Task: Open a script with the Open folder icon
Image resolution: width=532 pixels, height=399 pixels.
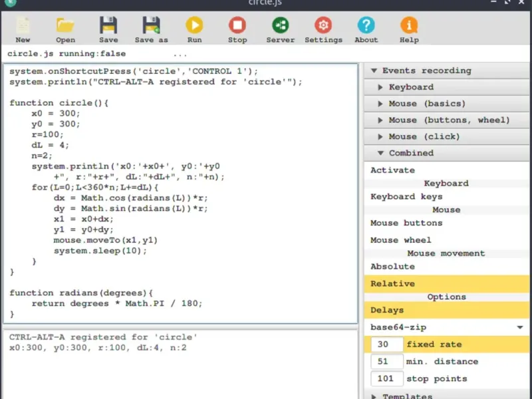Action: (65, 25)
